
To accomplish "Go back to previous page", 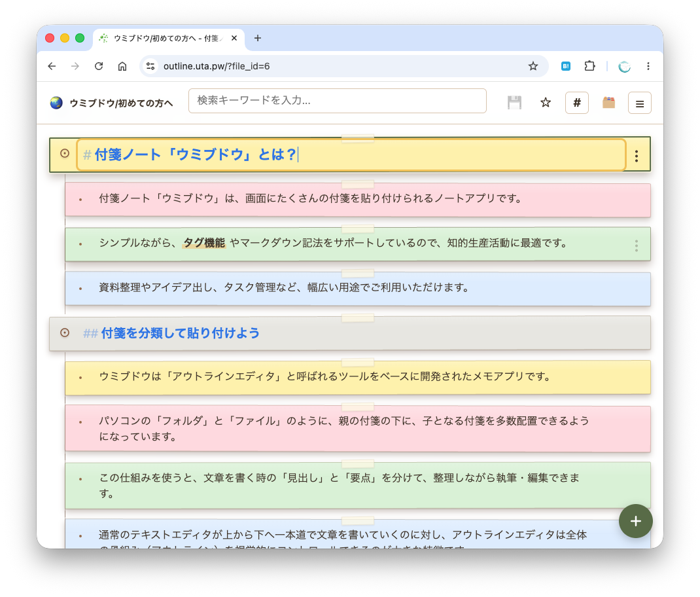I will point(52,66).
